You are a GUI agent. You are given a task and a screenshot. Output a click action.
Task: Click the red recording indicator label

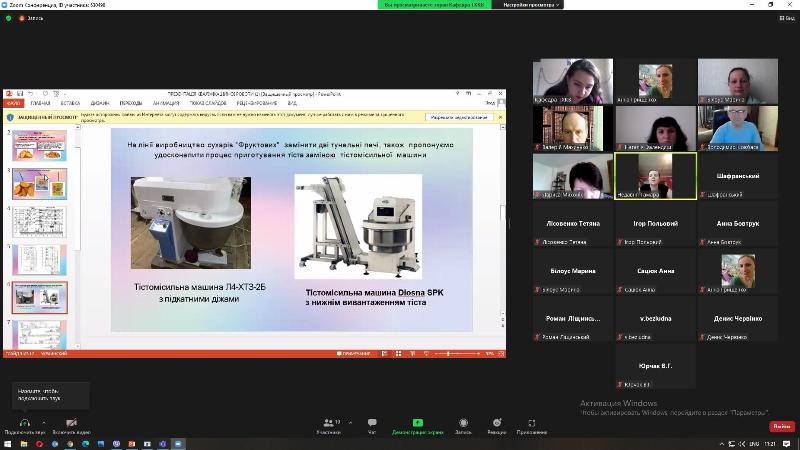31,18
